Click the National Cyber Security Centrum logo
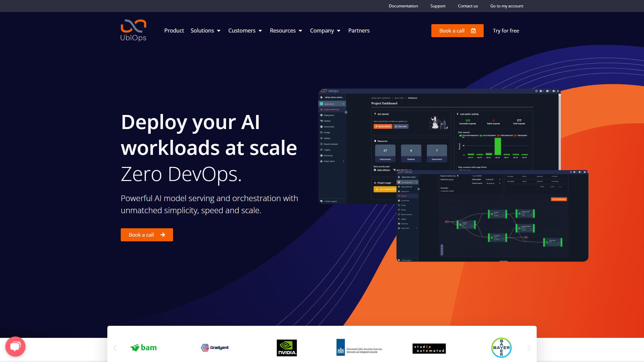This screenshot has height=362, width=644. [359, 348]
